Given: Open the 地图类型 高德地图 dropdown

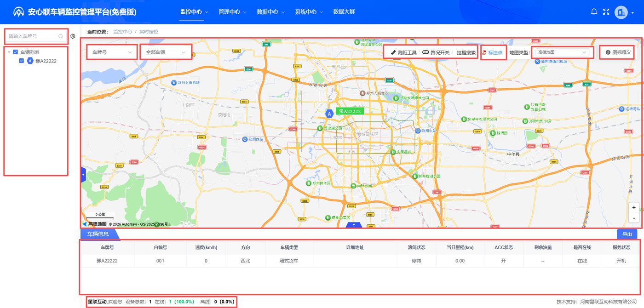Looking at the screenshot, I should tap(561, 52).
